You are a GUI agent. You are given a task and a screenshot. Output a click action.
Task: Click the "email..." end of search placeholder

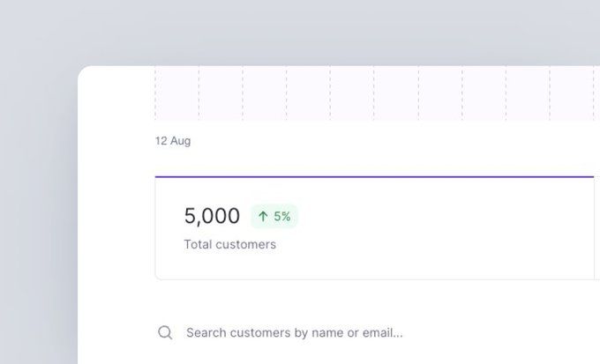pos(384,332)
